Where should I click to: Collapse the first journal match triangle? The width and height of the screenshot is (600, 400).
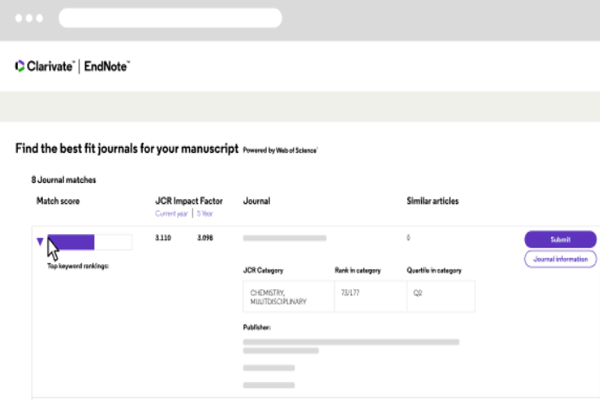(x=39, y=241)
